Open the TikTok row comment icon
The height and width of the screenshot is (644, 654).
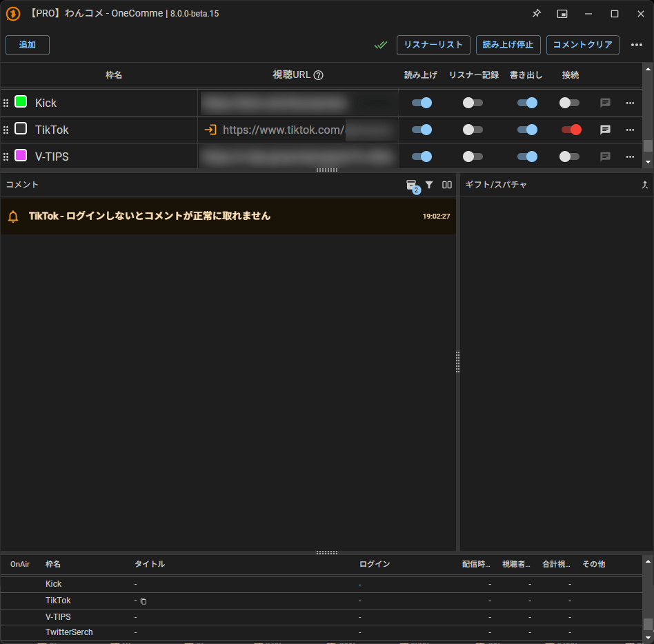tap(605, 130)
